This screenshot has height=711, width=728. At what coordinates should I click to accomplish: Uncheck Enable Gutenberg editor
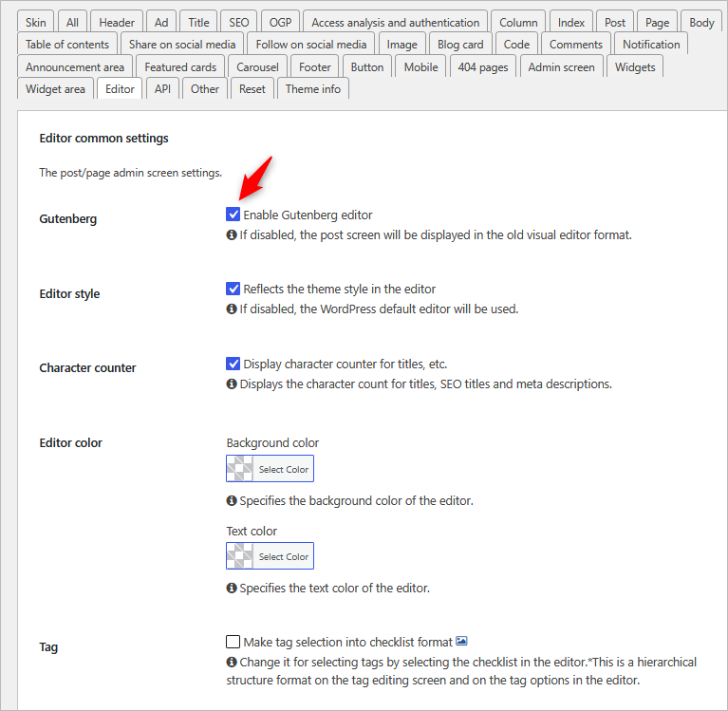tap(233, 215)
